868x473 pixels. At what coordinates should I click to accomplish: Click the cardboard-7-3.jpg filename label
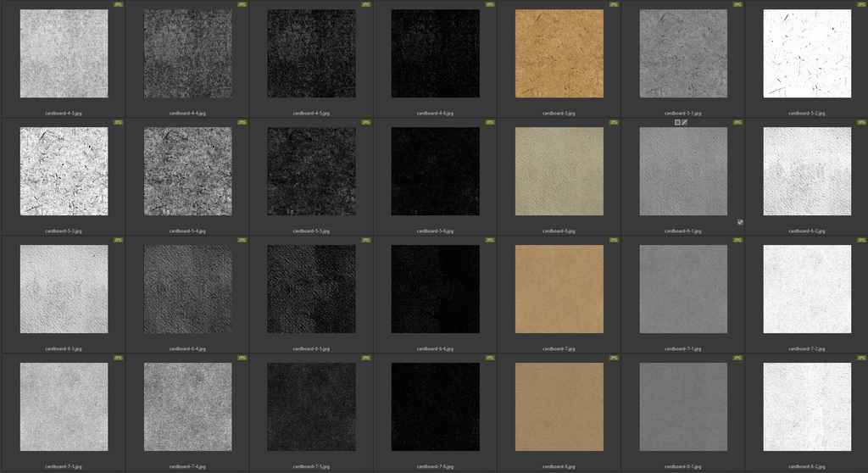64,466
